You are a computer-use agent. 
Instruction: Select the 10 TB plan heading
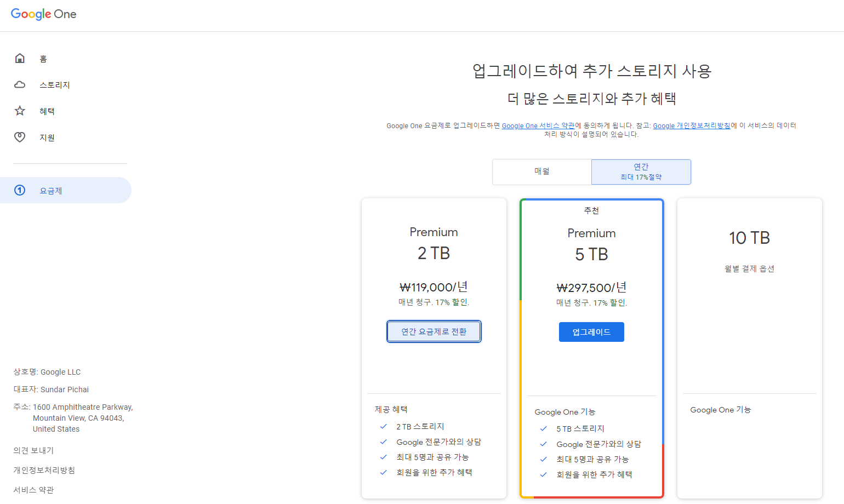tap(750, 238)
